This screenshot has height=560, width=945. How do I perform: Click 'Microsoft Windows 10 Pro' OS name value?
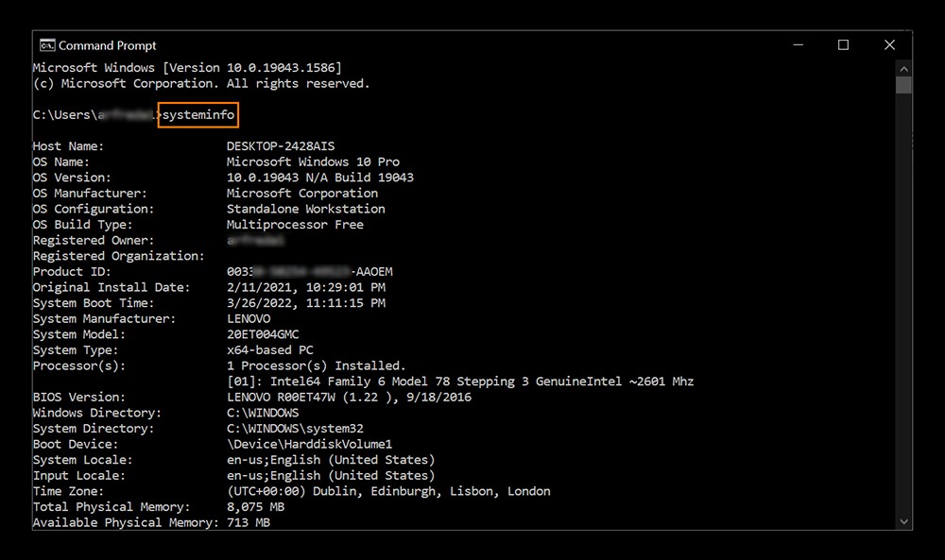[x=313, y=162]
